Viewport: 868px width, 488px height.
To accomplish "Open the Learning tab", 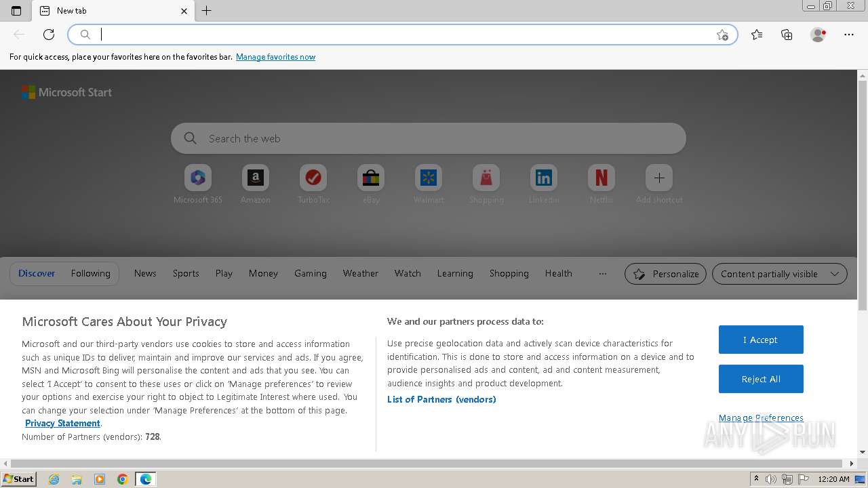I will tap(455, 273).
